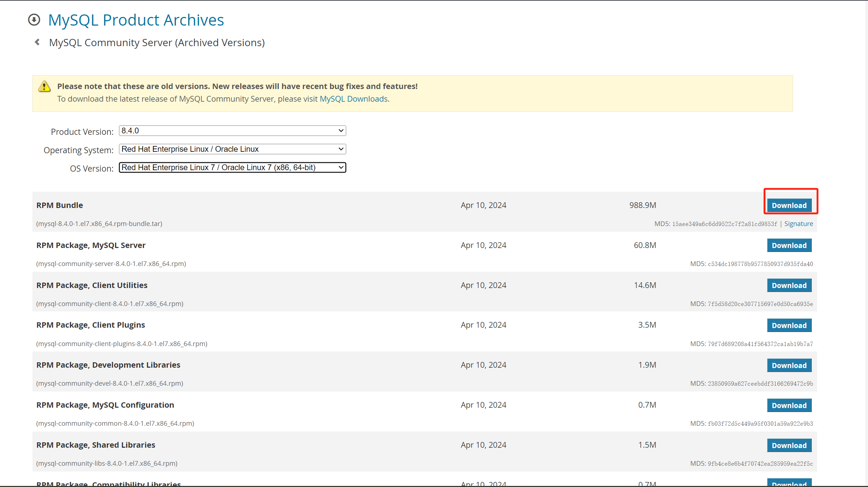
Task: Click 'RPM Package, Shared Libraries' title
Action: (96, 445)
